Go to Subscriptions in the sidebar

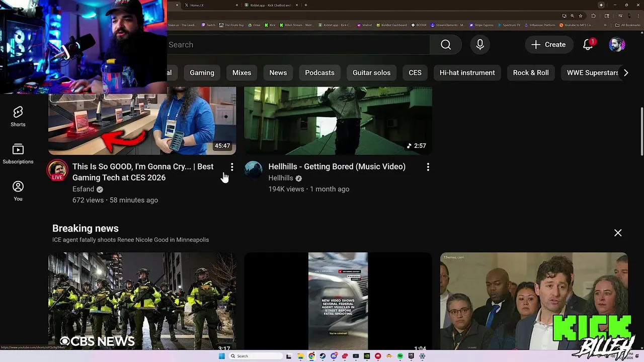[18, 154]
